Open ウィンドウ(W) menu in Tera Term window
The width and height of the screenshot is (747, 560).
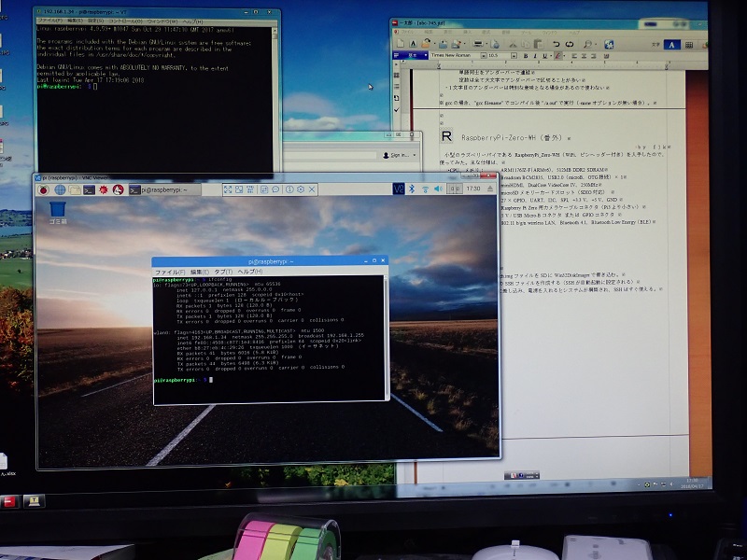pos(162,21)
